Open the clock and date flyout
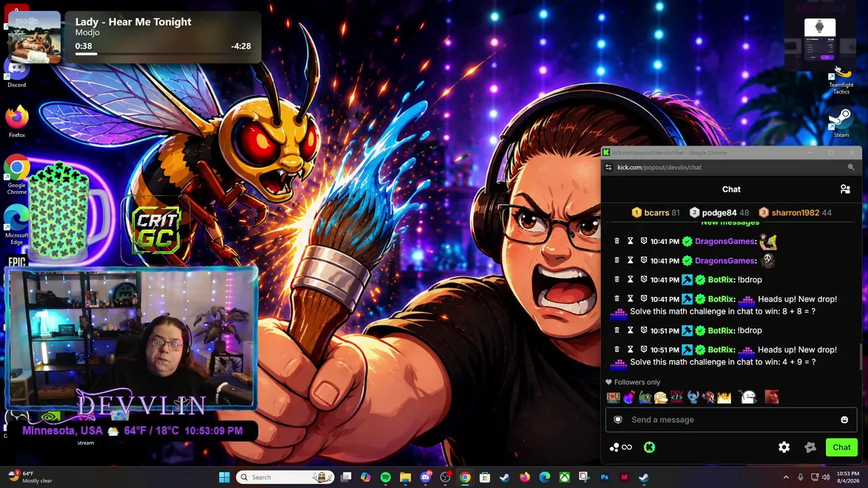The image size is (868, 488). [848, 477]
